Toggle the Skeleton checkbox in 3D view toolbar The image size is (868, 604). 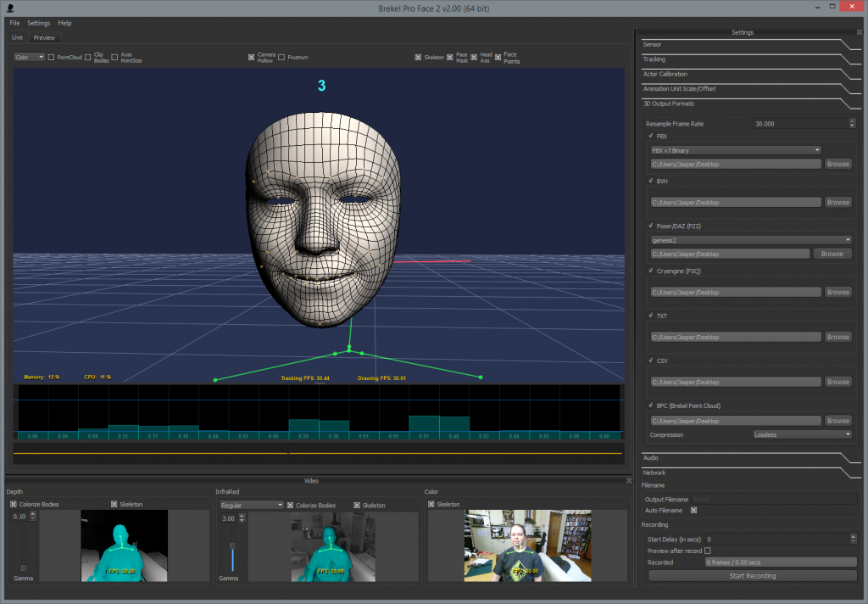point(418,57)
